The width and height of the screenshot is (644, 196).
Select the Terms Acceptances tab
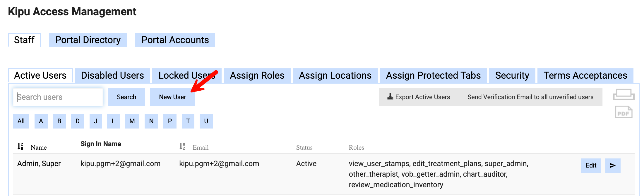coord(585,75)
